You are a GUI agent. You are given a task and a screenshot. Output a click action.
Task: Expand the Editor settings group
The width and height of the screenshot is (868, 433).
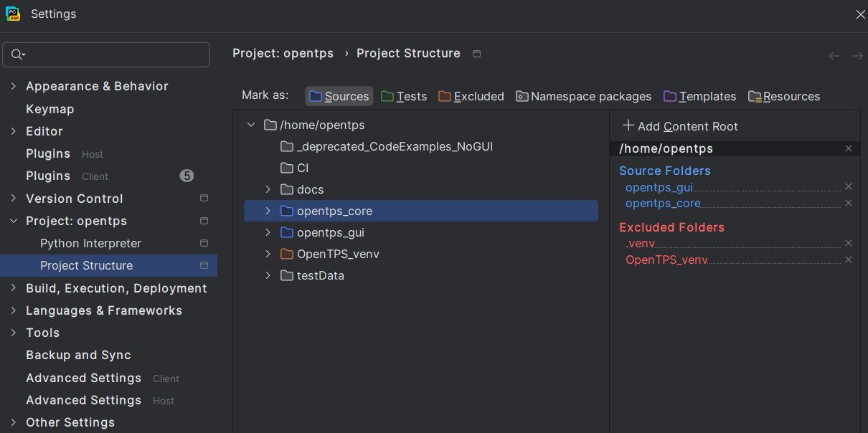(14, 131)
